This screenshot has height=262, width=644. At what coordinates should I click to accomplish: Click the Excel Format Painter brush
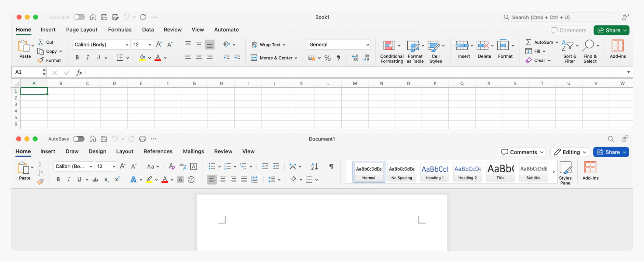(x=41, y=60)
